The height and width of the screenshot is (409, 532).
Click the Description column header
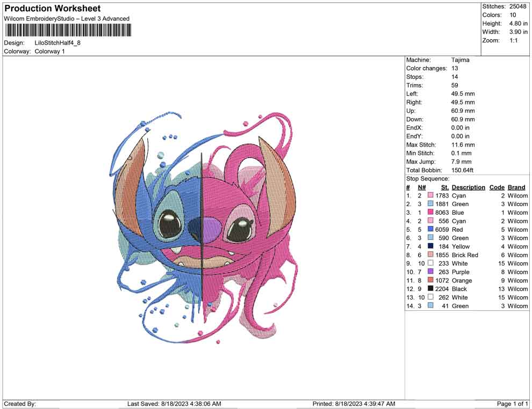(x=468, y=187)
